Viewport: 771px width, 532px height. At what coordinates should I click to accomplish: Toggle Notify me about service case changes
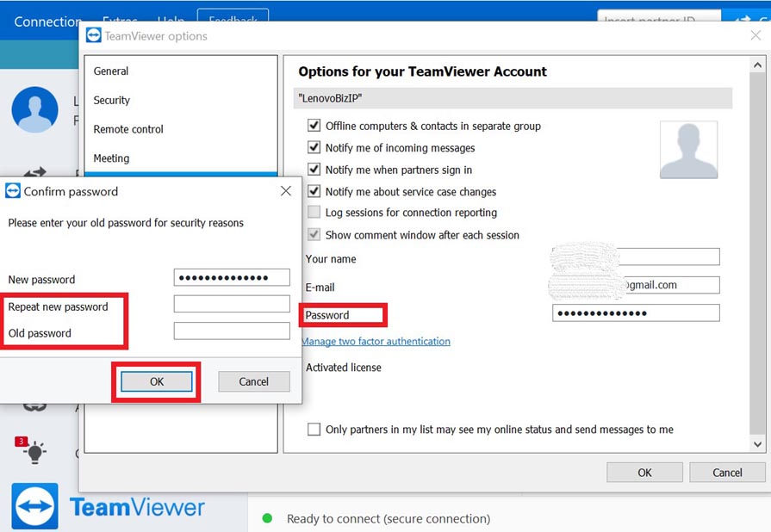[x=314, y=191]
